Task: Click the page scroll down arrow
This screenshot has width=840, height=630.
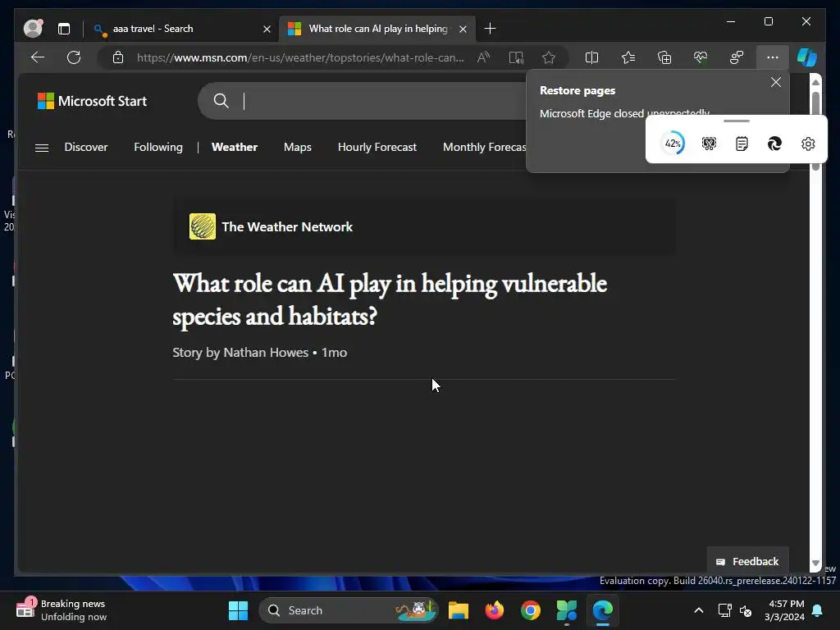Action: click(816, 563)
